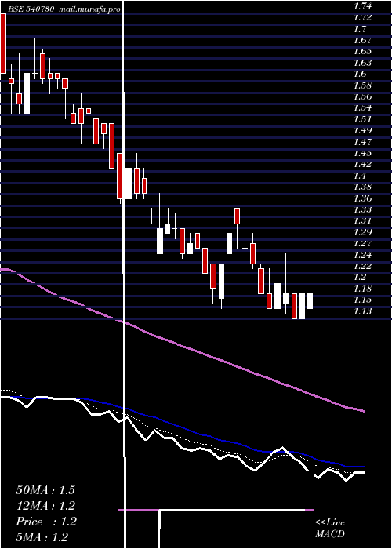This screenshot has height=549, width=392.
Task: Select the 1.13 price level label
Action: tap(362, 311)
